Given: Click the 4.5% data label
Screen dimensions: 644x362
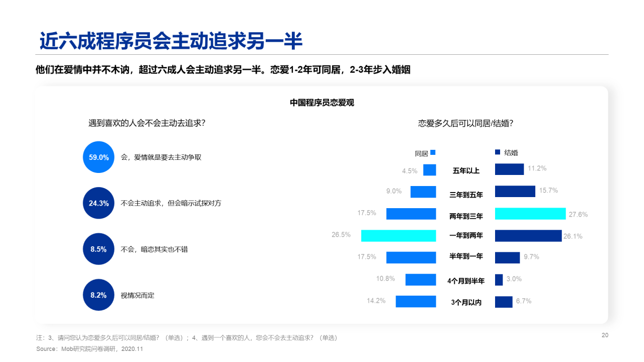Looking at the screenshot, I should point(410,171).
